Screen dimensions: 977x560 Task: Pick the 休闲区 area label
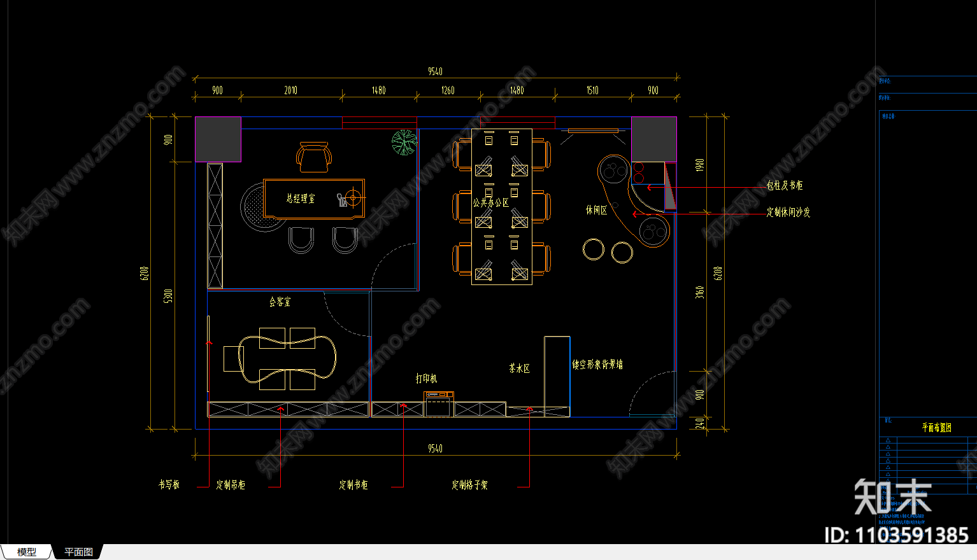click(596, 209)
